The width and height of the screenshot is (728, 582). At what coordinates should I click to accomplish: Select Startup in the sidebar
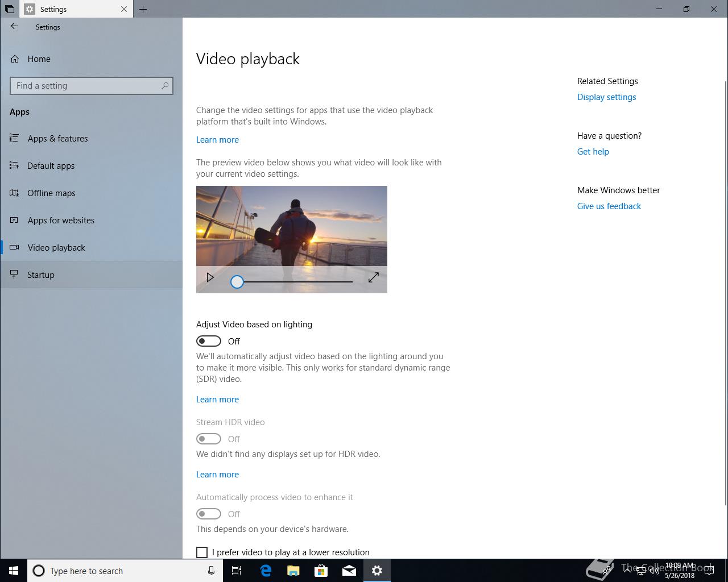click(41, 275)
